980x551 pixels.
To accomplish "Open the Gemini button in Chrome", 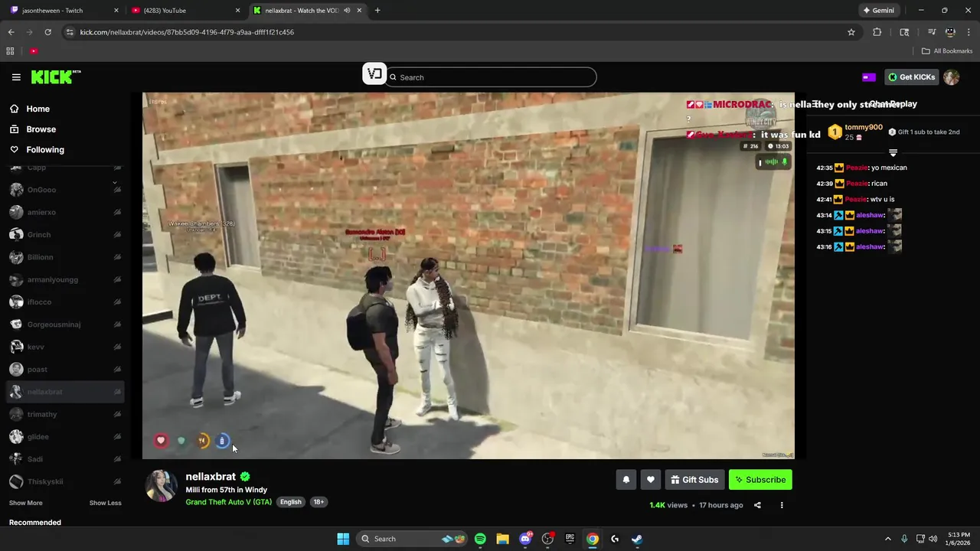I will point(878,11).
